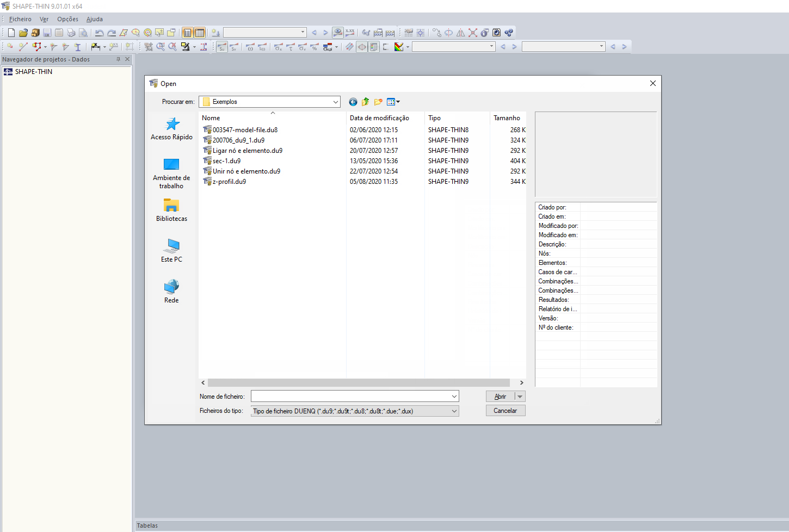
Task: Click the Redo arrow icon
Action: click(112, 33)
